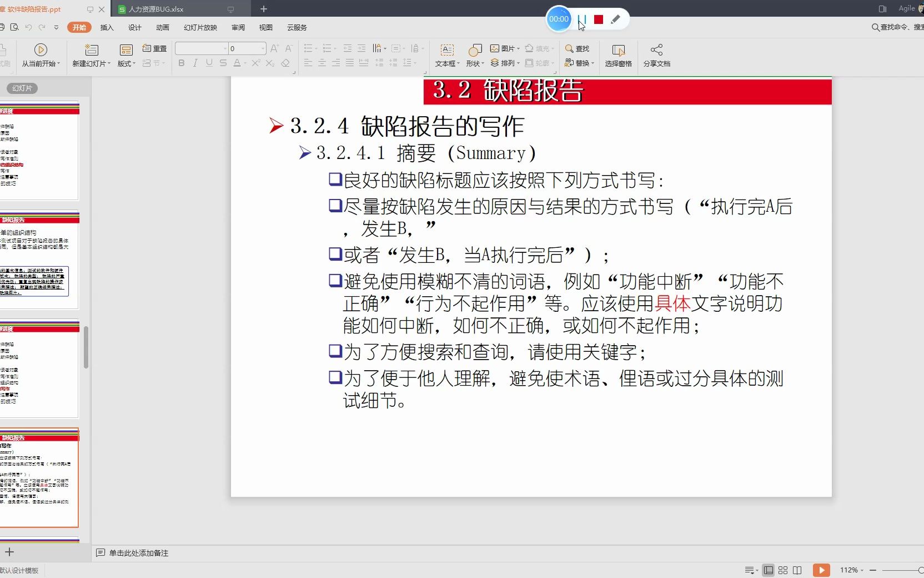
Task: Click the bullet list icon
Action: 308,48
